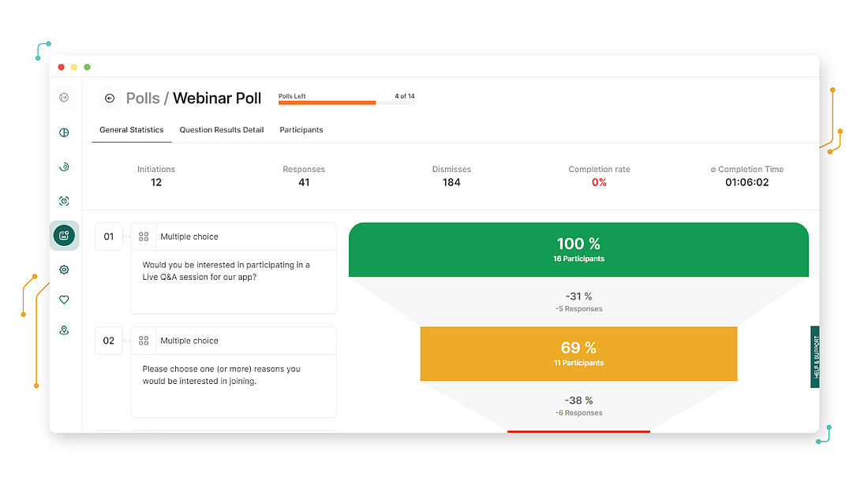The image size is (868, 488).
Task: Click the Polls breadcrumb link
Action: click(143, 98)
